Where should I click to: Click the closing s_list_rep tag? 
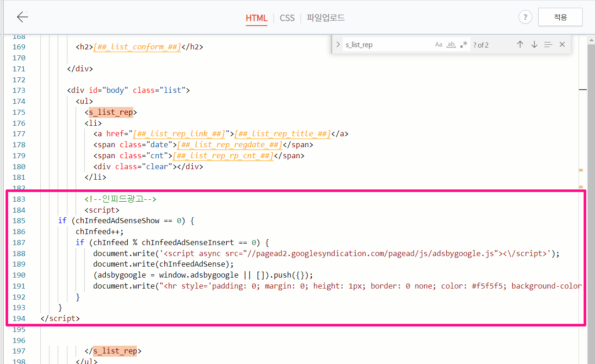tap(113, 351)
